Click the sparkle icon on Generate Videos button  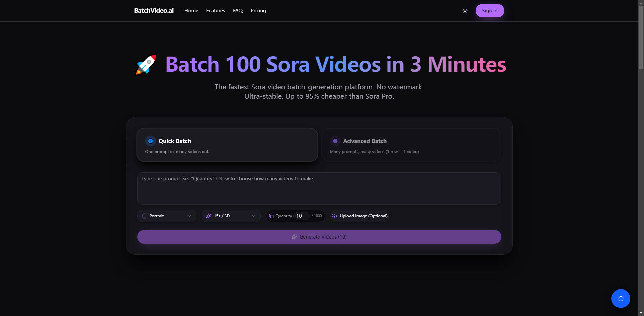pyautogui.click(x=294, y=237)
